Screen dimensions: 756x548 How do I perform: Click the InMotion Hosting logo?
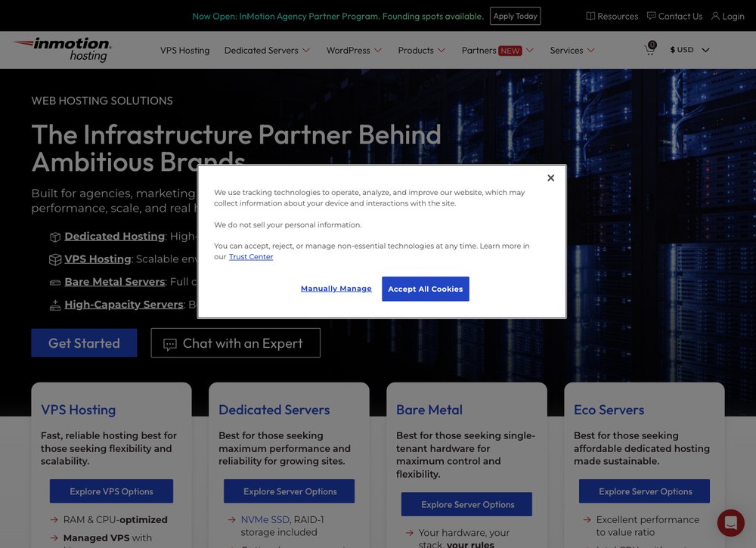[x=62, y=50]
